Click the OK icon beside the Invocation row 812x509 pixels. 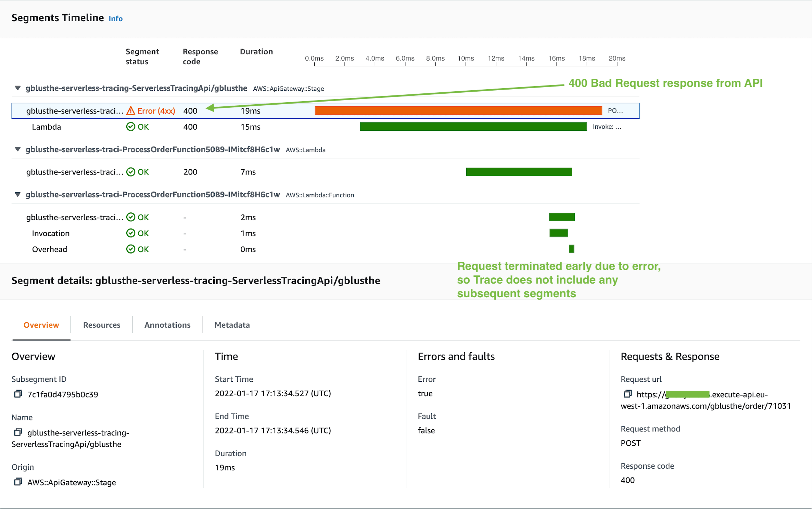tap(130, 233)
